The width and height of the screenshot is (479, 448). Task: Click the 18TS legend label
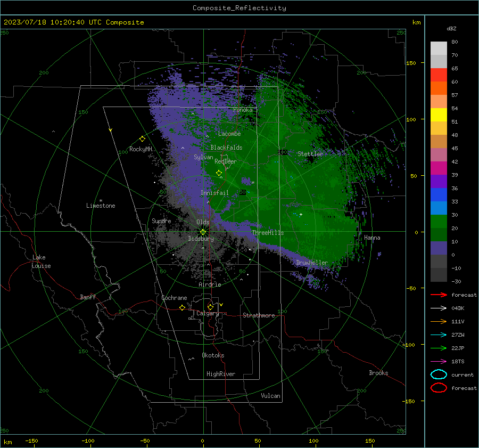click(x=458, y=361)
